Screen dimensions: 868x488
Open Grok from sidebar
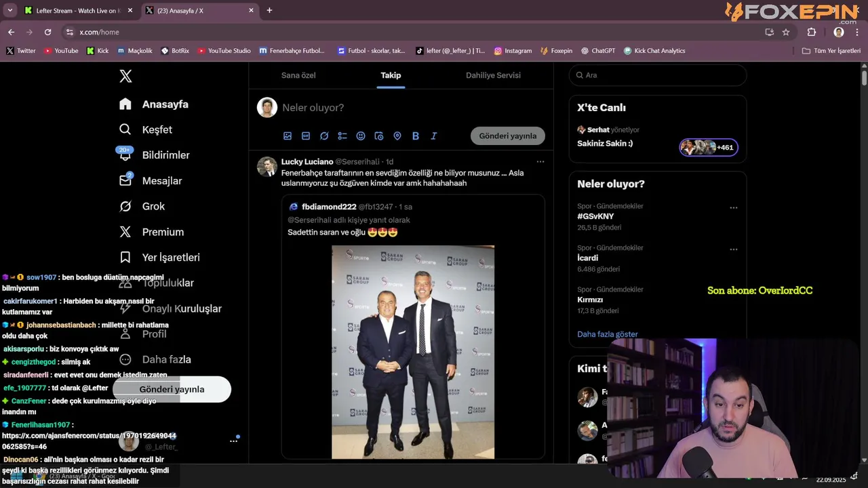[x=142, y=206]
